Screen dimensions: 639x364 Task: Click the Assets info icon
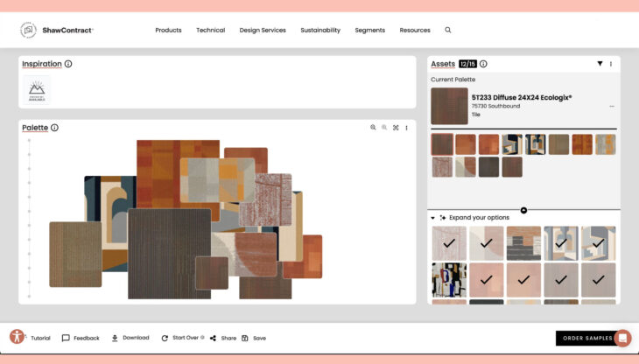click(x=483, y=64)
